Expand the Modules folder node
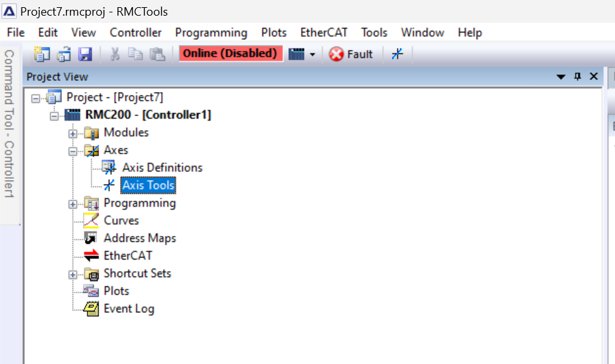The image size is (615, 364). click(x=72, y=134)
